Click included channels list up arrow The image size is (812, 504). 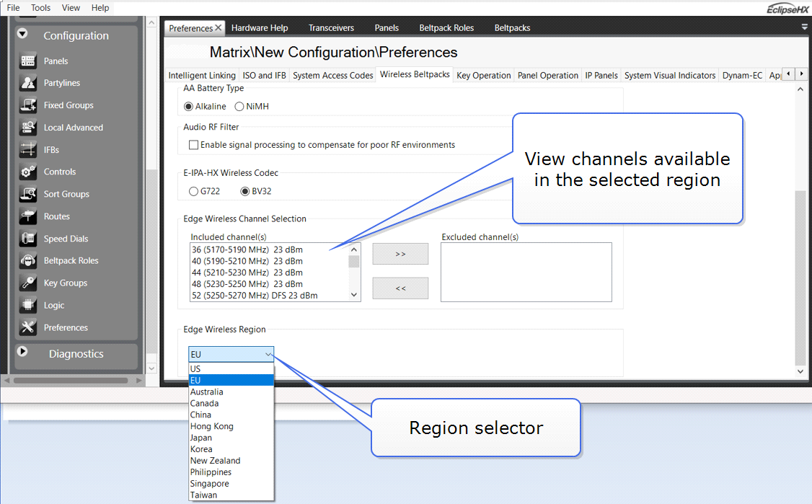click(x=354, y=249)
